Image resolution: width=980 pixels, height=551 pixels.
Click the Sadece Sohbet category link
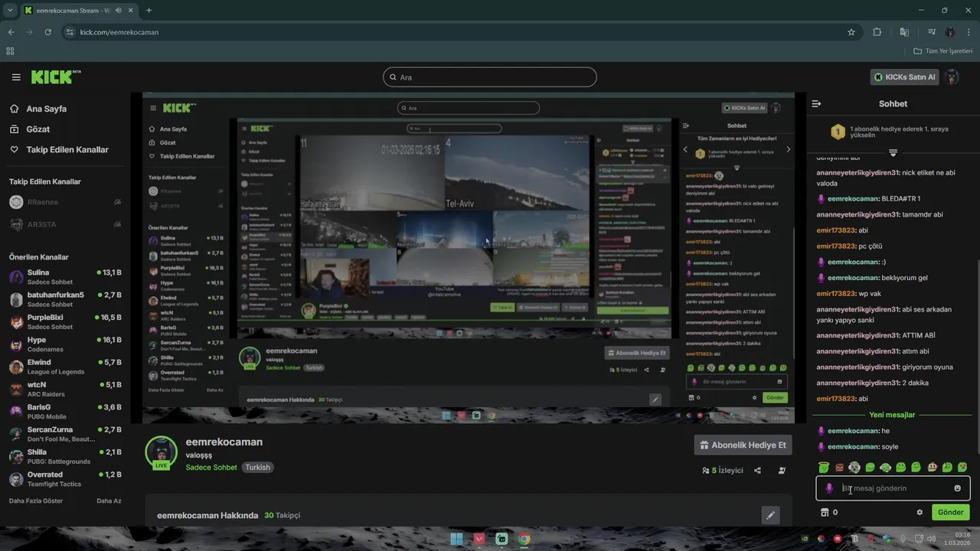211,468
